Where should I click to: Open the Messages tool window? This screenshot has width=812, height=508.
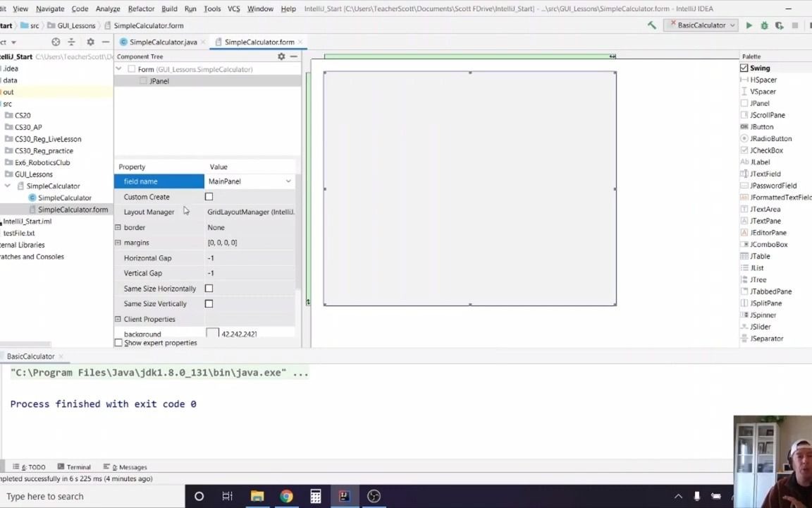pyautogui.click(x=125, y=466)
